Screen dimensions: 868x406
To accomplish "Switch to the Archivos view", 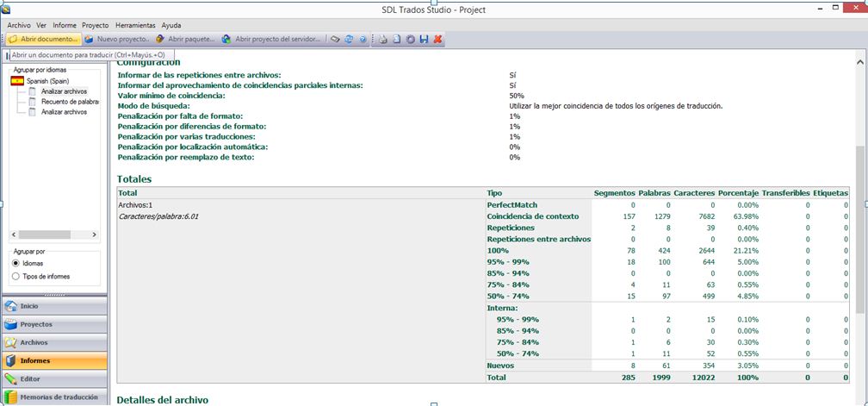I will coord(54,342).
